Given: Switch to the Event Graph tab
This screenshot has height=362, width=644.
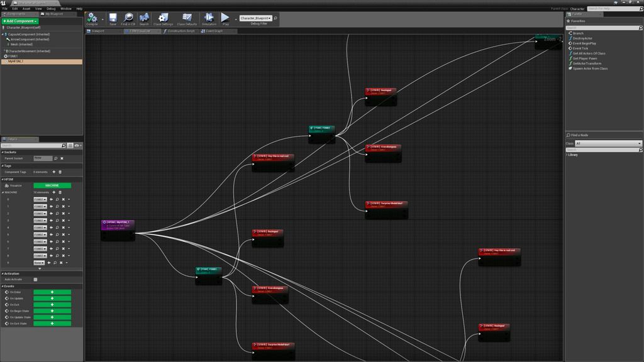Looking at the screenshot, I should tap(213, 30).
